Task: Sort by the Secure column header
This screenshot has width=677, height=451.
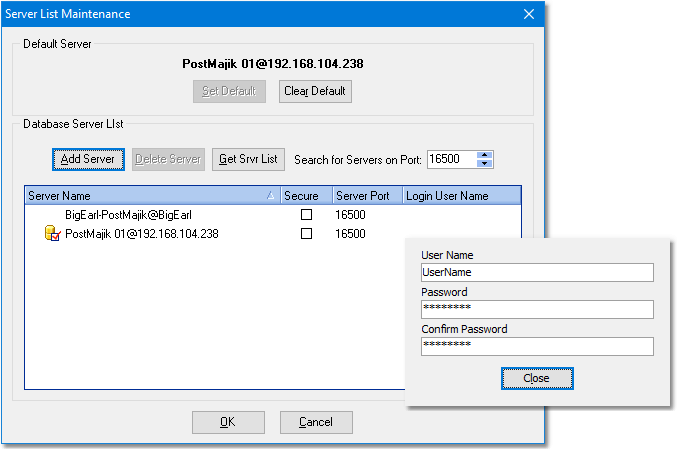Action: pyautogui.click(x=307, y=196)
